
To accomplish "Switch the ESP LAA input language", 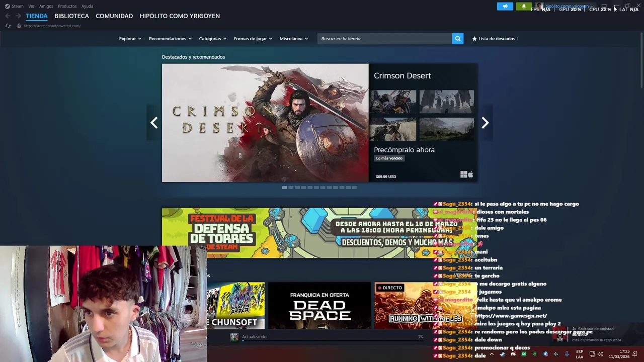I will click(x=580, y=354).
